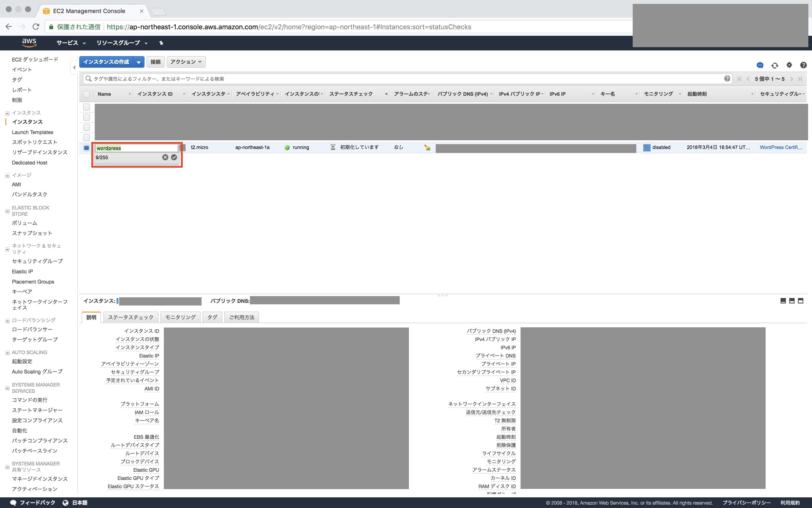This screenshot has height=508, width=812.
Task: Expand the インスタンスの作成 split arrow
Action: click(139, 62)
